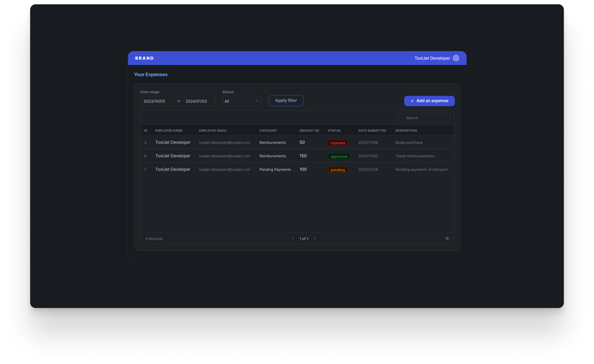Select end date 2024/01/03

pyautogui.click(x=196, y=101)
